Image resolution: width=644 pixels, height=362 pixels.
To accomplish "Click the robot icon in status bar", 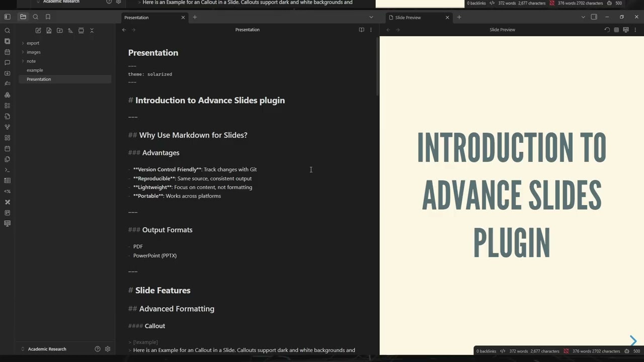I will click(x=626, y=351).
